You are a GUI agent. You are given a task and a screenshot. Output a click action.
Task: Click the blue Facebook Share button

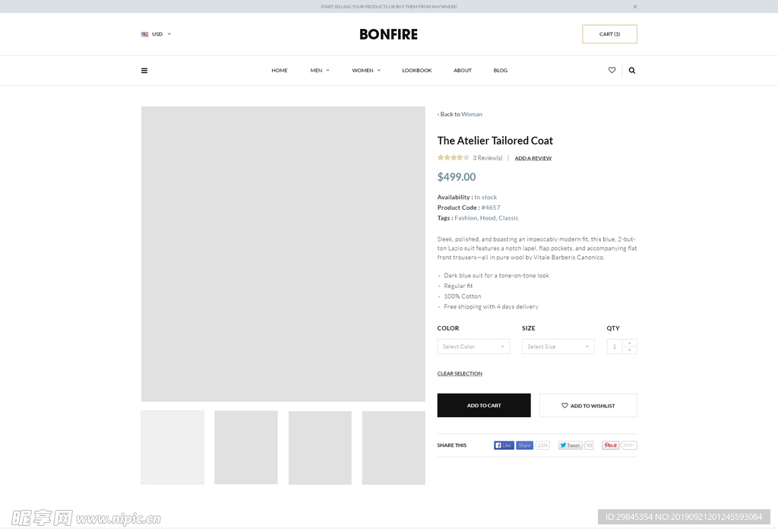(524, 445)
